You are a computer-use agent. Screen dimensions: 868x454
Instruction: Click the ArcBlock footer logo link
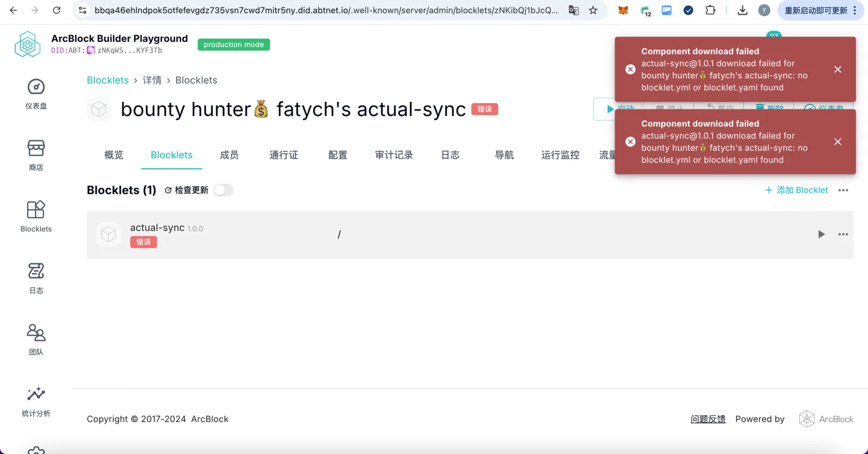pos(826,419)
